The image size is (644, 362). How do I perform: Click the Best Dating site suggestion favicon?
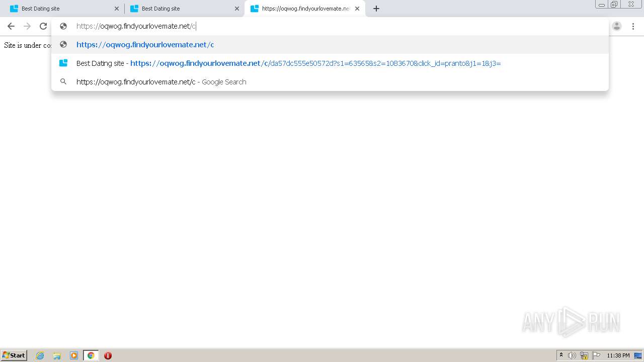tap(63, 63)
